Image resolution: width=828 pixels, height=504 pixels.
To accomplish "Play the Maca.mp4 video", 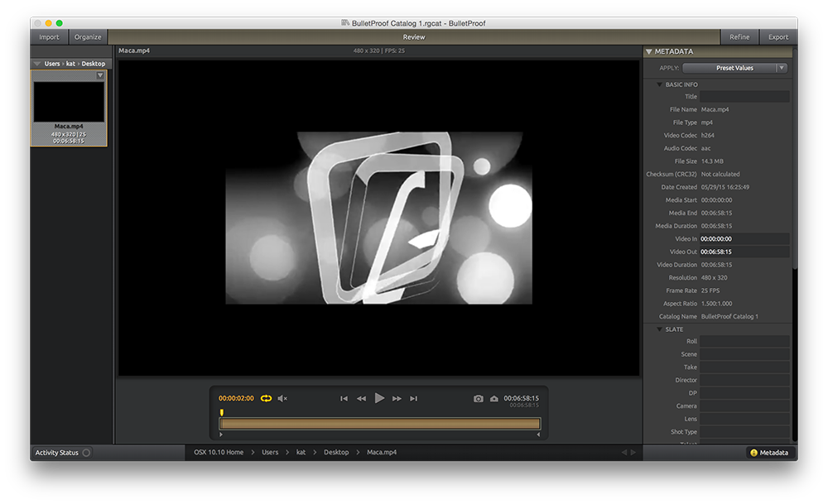I will (x=379, y=398).
